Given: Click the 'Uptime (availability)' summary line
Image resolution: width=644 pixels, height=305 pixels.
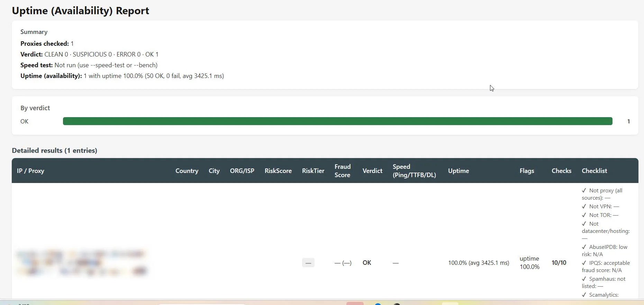Looking at the screenshot, I should (x=122, y=76).
